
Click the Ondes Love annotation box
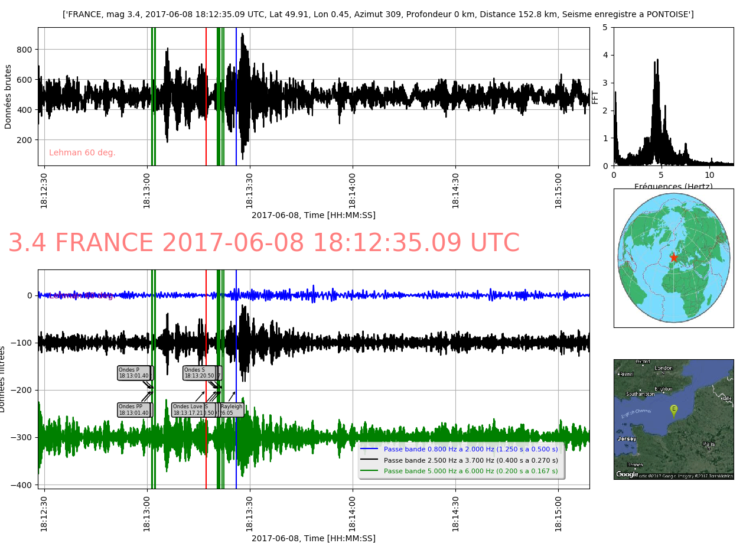188,410
